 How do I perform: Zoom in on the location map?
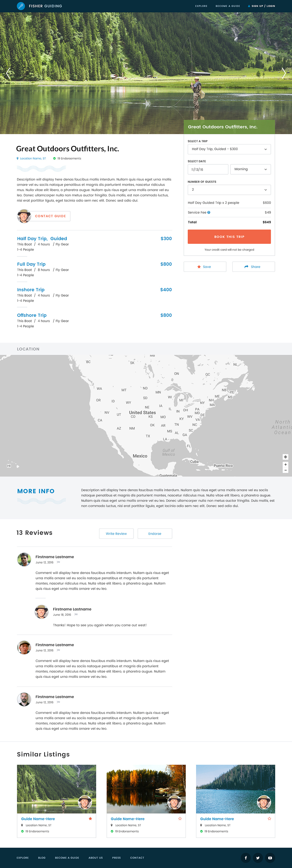(x=285, y=464)
